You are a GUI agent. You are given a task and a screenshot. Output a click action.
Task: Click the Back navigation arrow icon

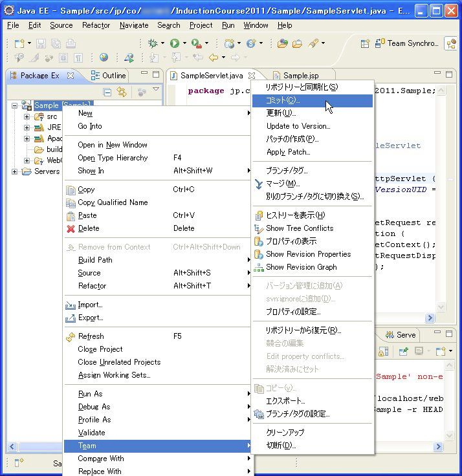[214, 58]
